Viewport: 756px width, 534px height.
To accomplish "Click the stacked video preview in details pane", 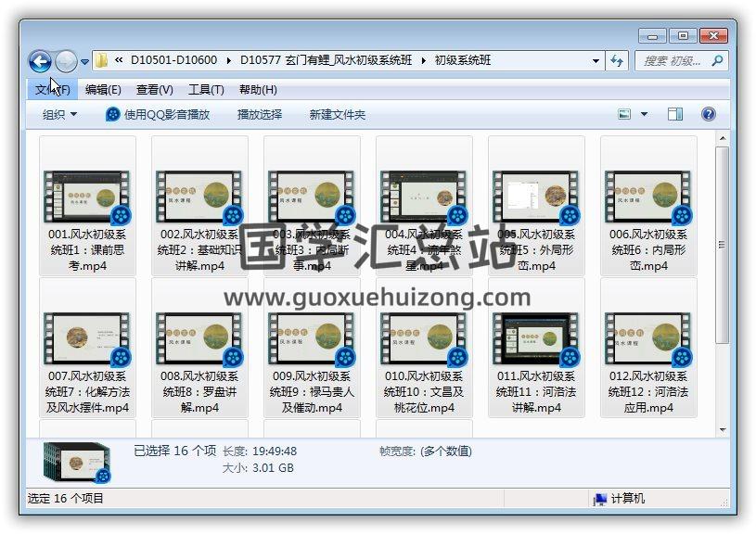I will pyautogui.click(x=77, y=463).
